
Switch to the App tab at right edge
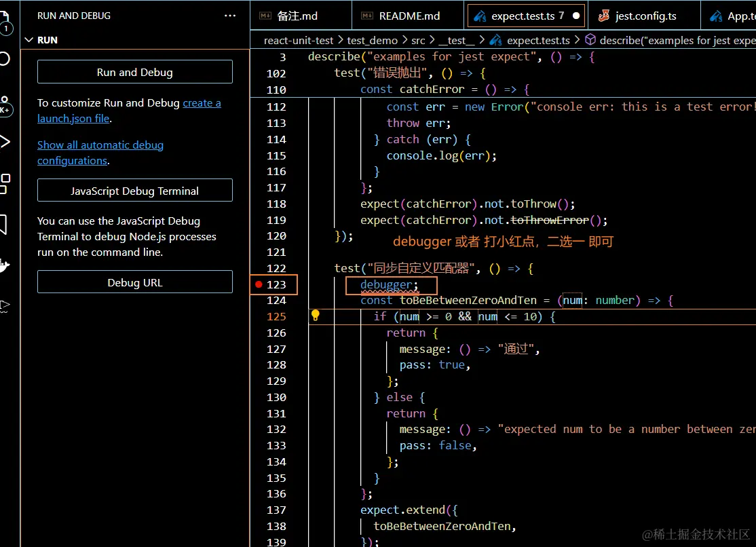click(x=729, y=16)
